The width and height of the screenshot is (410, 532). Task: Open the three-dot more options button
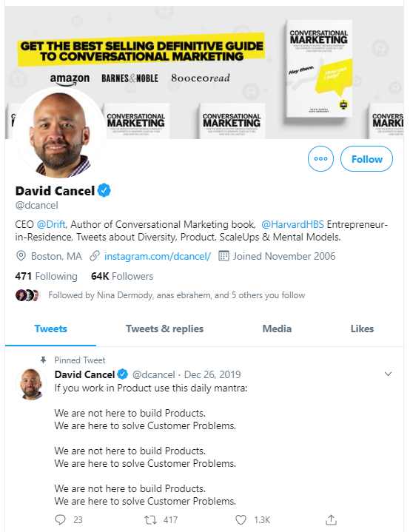point(320,158)
